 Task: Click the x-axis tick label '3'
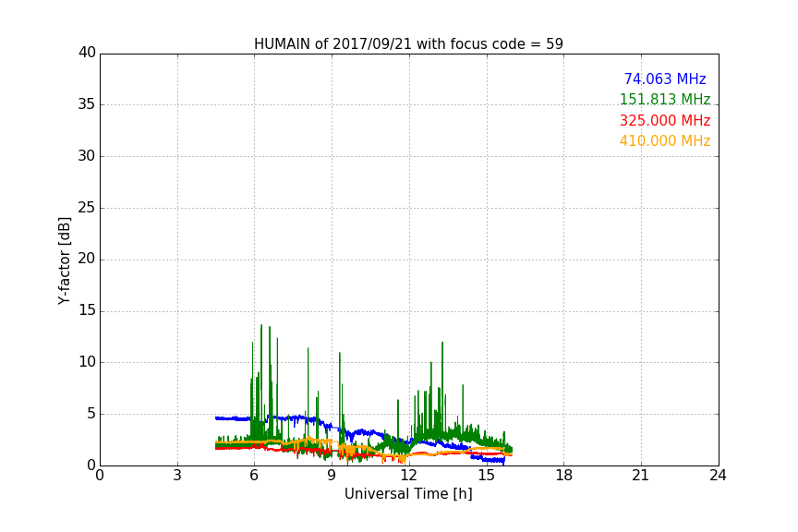177,476
